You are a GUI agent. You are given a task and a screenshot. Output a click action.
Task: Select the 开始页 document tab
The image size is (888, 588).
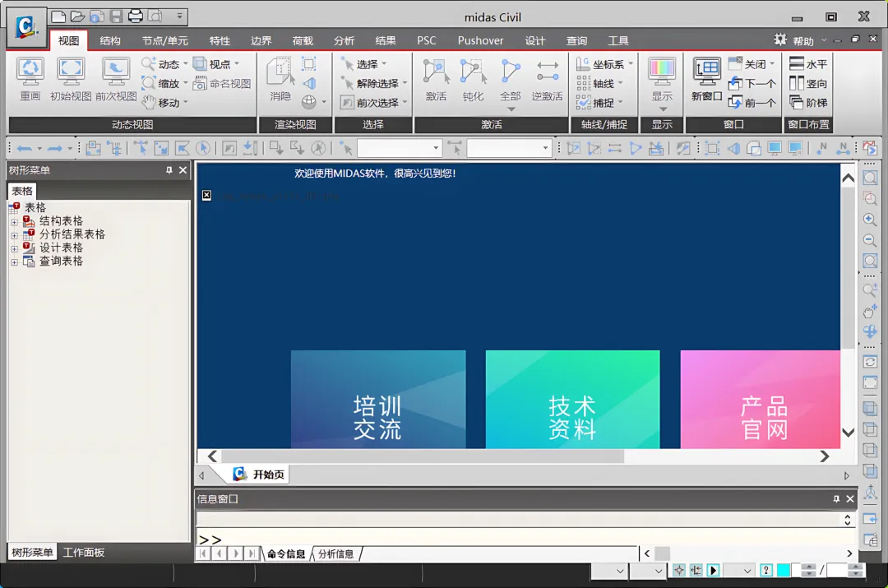[259, 475]
